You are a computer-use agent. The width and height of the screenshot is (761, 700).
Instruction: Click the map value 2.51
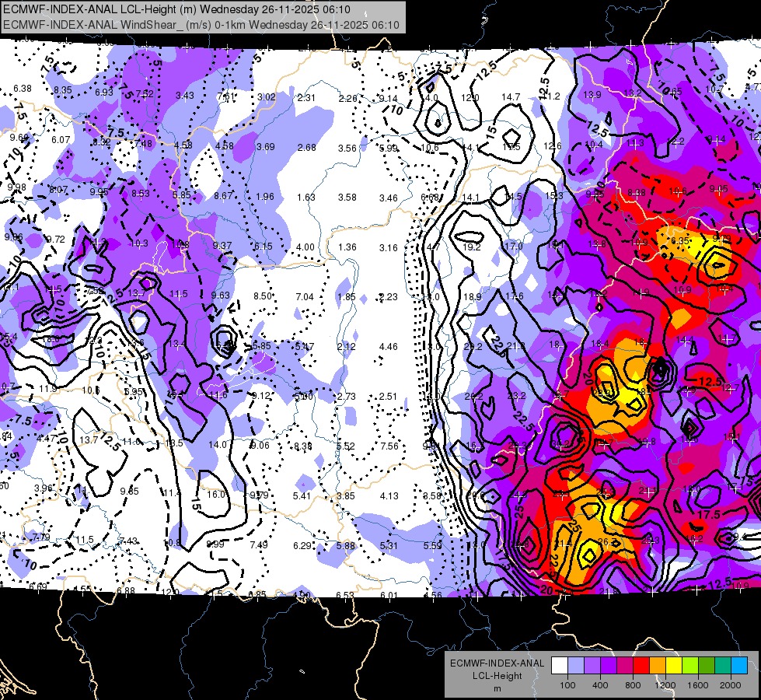[388, 397]
